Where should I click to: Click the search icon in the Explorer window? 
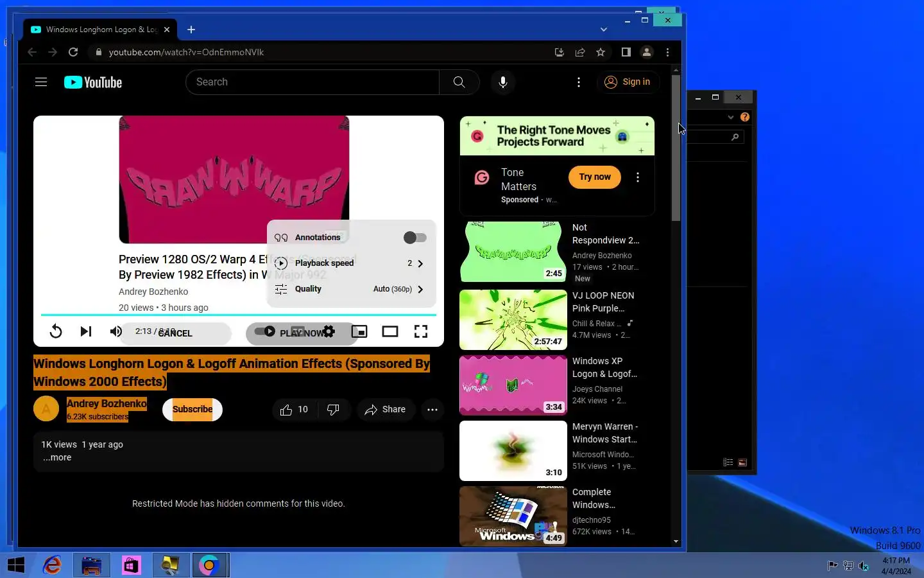click(x=735, y=137)
